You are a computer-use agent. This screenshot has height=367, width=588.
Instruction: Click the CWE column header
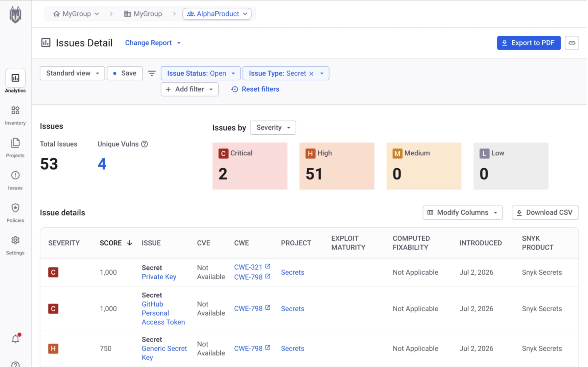242,243
